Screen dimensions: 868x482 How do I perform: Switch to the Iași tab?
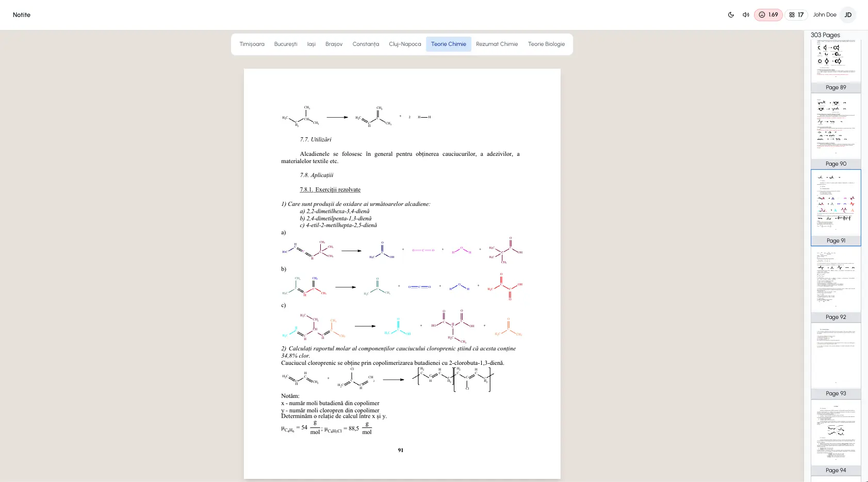tap(312, 44)
